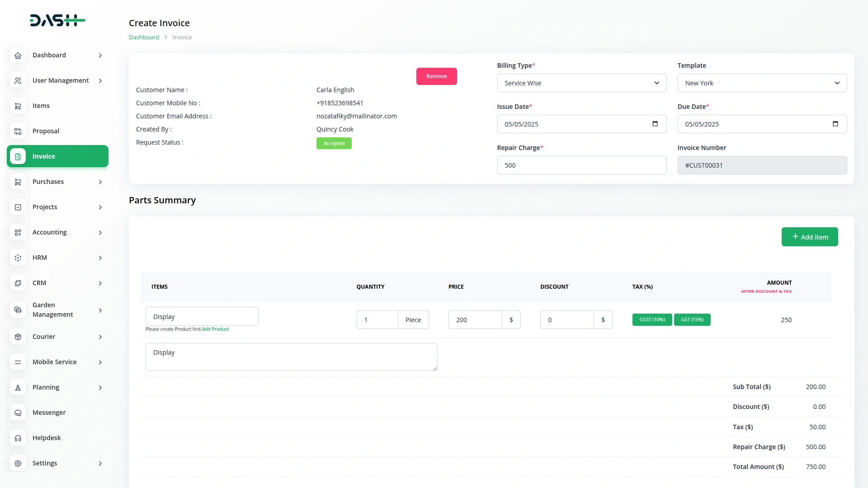Click the Garden Management icon
Screen dimensions: 868x488
pyautogui.click(x=18, y=310)
